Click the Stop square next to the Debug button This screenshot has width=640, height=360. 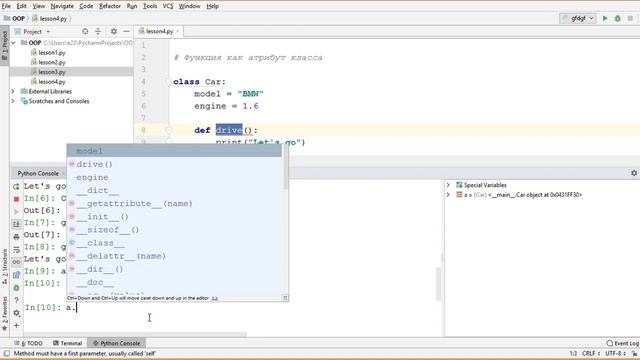pos(630,18)
